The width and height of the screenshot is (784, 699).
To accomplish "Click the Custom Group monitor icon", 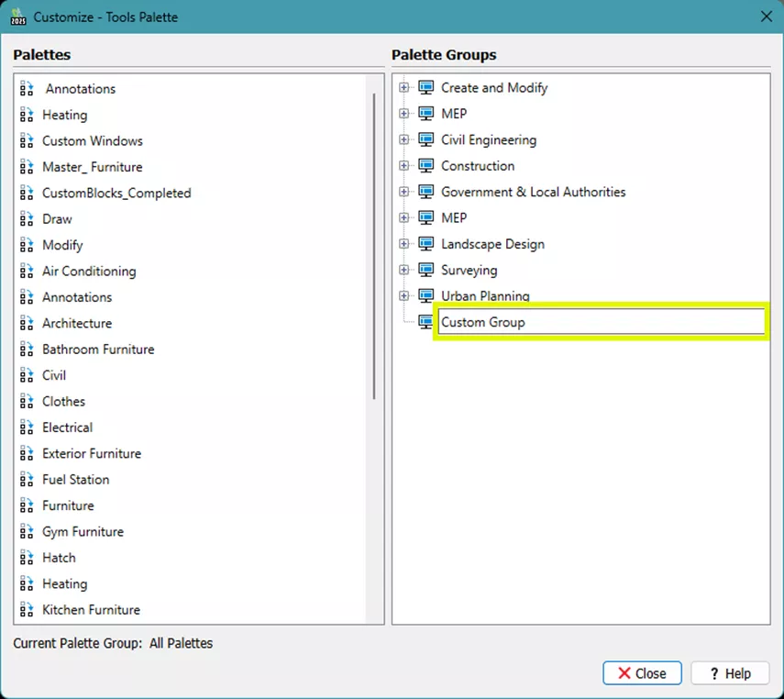I will click(x=425, y=322).
